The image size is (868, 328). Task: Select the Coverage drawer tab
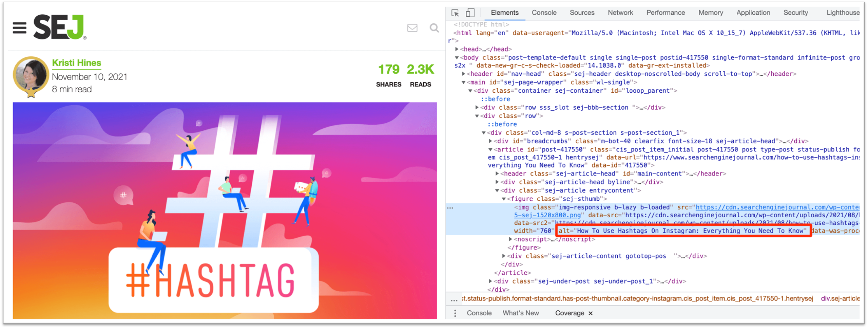(x=570, y=313)
